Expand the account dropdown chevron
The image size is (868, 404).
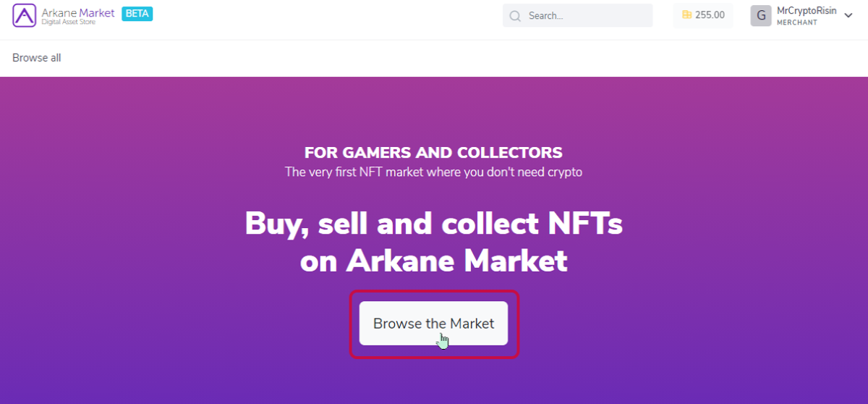tap(848, 15)
